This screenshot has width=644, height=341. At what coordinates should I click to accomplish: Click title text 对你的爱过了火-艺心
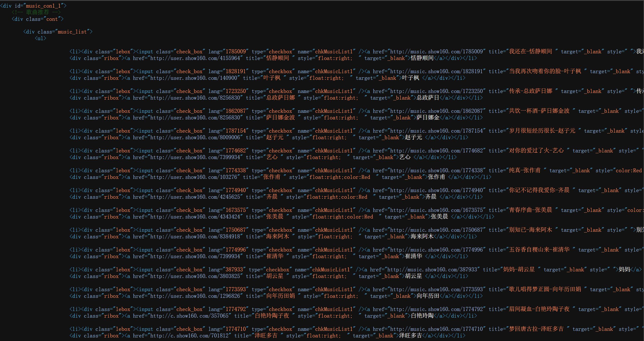pyautogui.click(x=536, y=151)
